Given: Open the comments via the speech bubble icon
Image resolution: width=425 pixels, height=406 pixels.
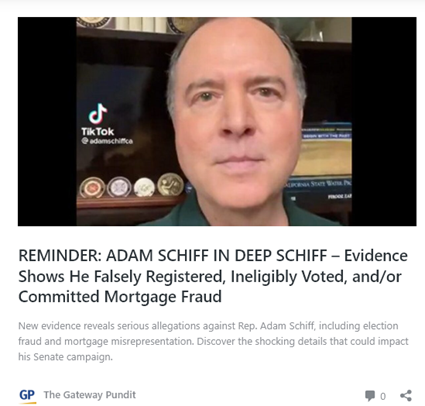Looking at the screenshot, I should 370,396.
